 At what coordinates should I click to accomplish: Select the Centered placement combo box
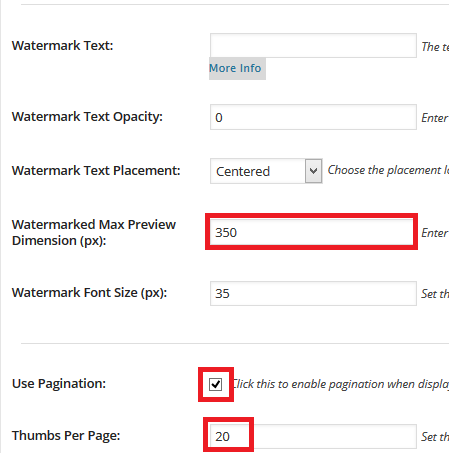266,171
